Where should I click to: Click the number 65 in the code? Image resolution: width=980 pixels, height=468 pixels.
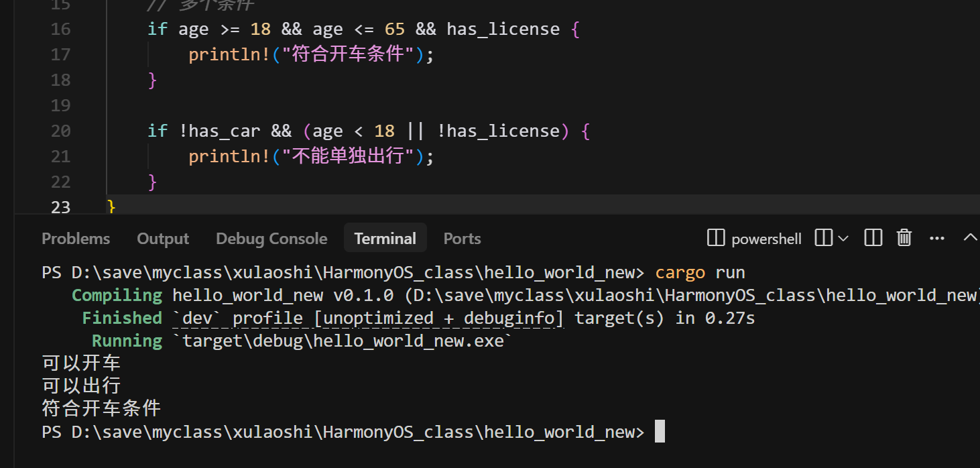tap(395, 29)
